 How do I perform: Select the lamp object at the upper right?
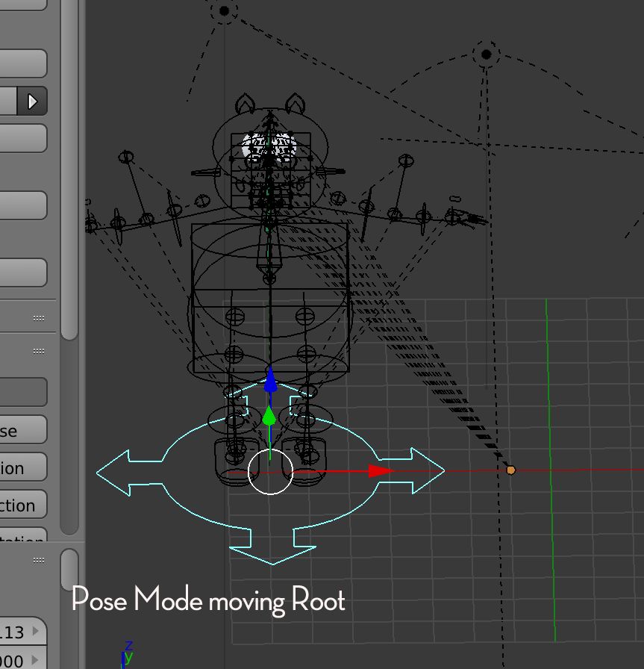pos(486,55)
